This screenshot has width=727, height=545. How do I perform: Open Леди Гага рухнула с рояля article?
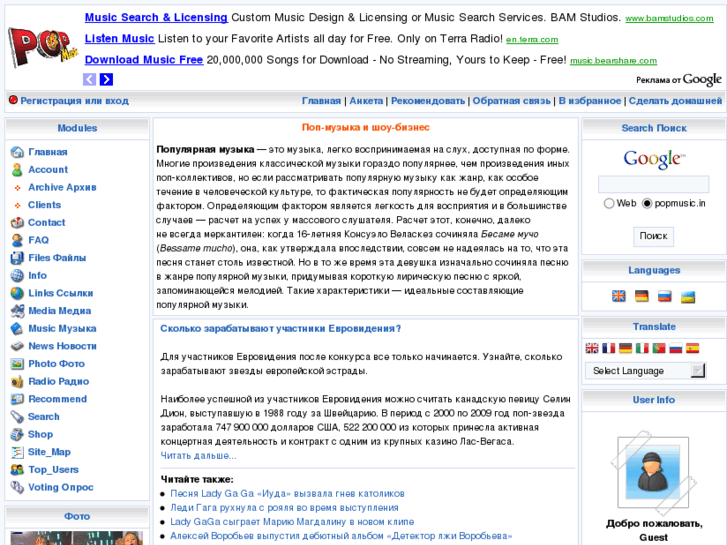284,507
